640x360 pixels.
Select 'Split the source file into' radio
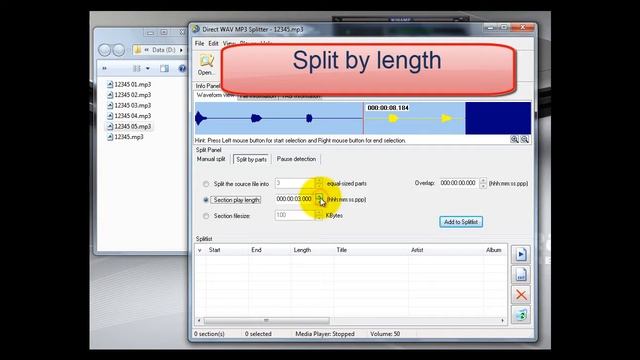coord(206,184)
